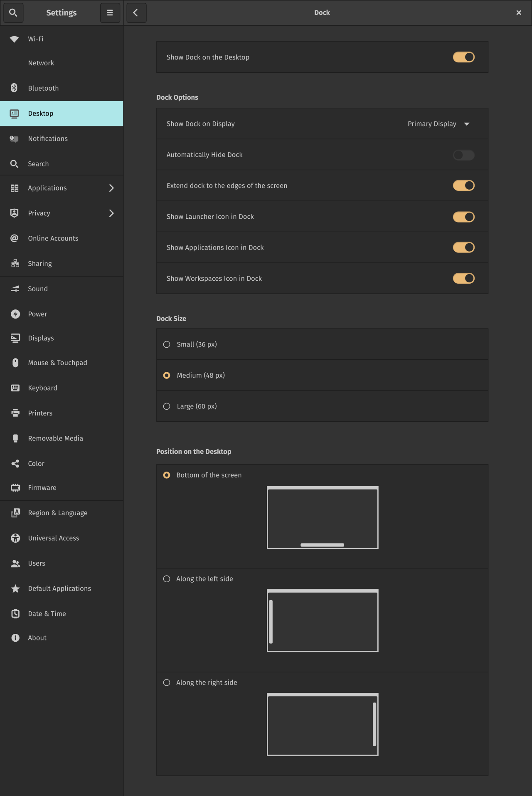The image size is (532, 796).
Task: Expand the Privacy section arrow
Action: tap(111, 213)
